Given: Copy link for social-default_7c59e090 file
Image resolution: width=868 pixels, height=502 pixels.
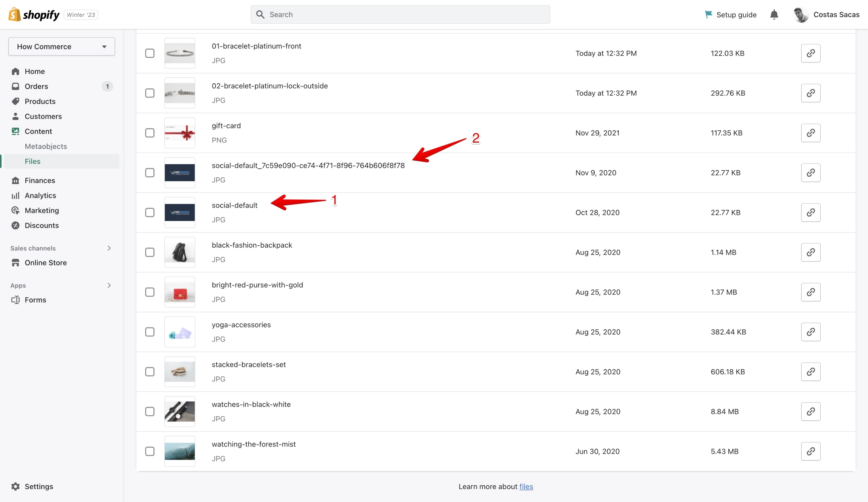Looking at the screenshot, I should click(x=810, y=173).
